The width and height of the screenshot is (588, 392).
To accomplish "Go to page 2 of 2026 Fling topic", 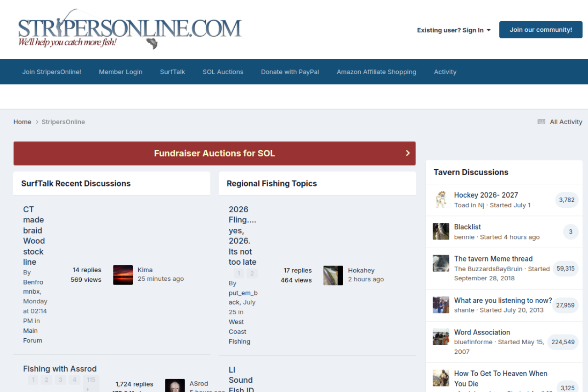I will 252,274.
